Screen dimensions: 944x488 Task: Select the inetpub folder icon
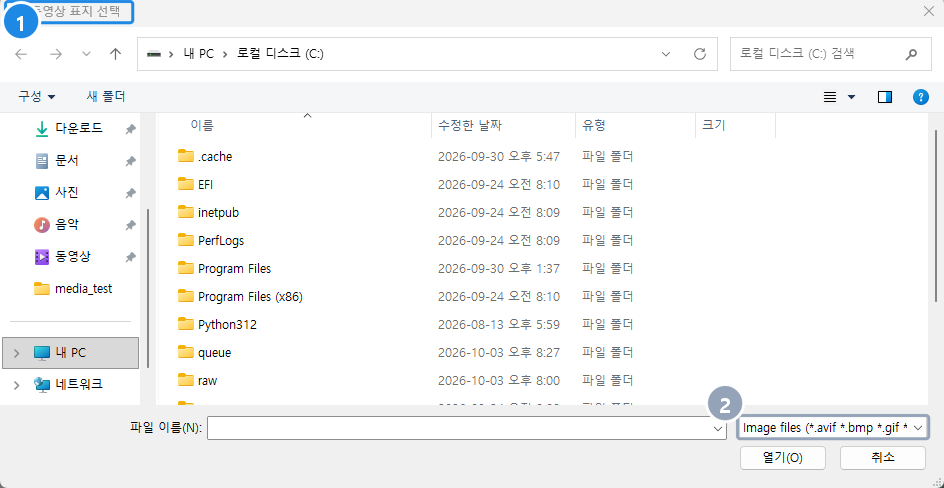pyautogui.click(x=185, y=212)
